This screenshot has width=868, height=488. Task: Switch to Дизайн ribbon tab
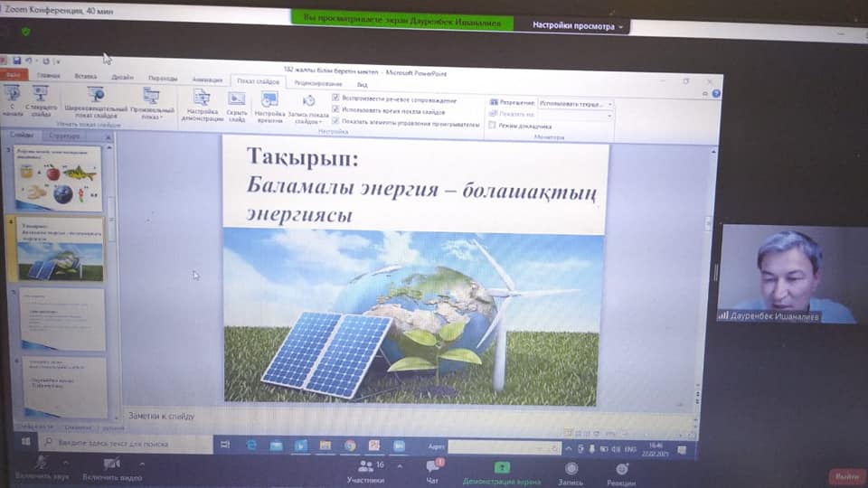click(122, 78)
